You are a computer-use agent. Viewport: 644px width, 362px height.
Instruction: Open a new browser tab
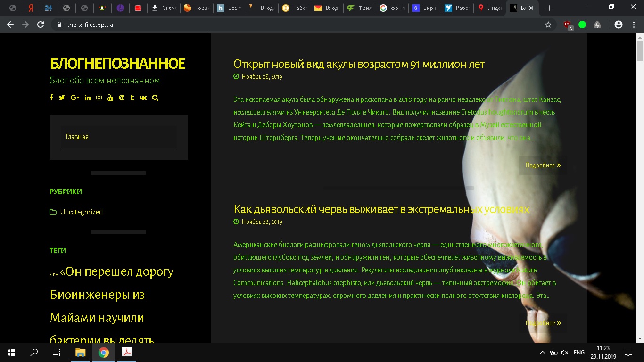pyautogui.click(x=548, y=8)
